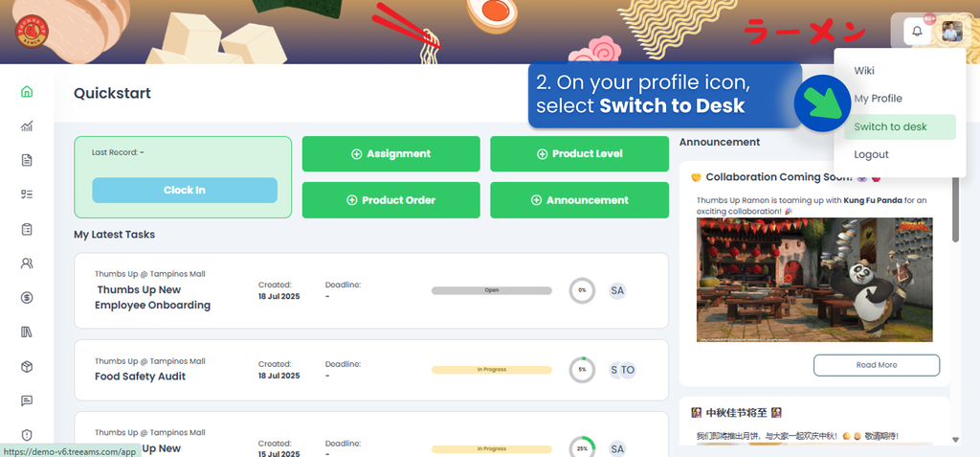This screenshot has height=457, width=980.
Task: Click the Food Safety Audit progress bar
Action: tap(491, 370)
